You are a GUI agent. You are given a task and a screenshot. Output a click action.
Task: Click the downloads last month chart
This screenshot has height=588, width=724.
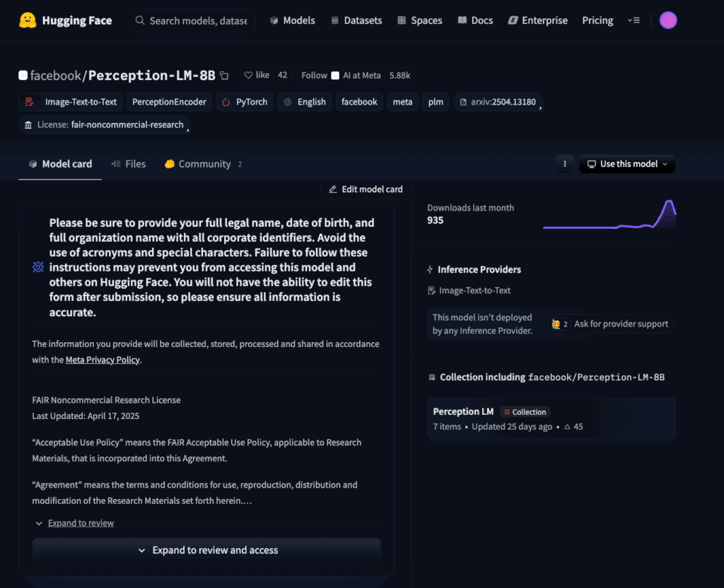pyautogui.click(x=609, y=214)
